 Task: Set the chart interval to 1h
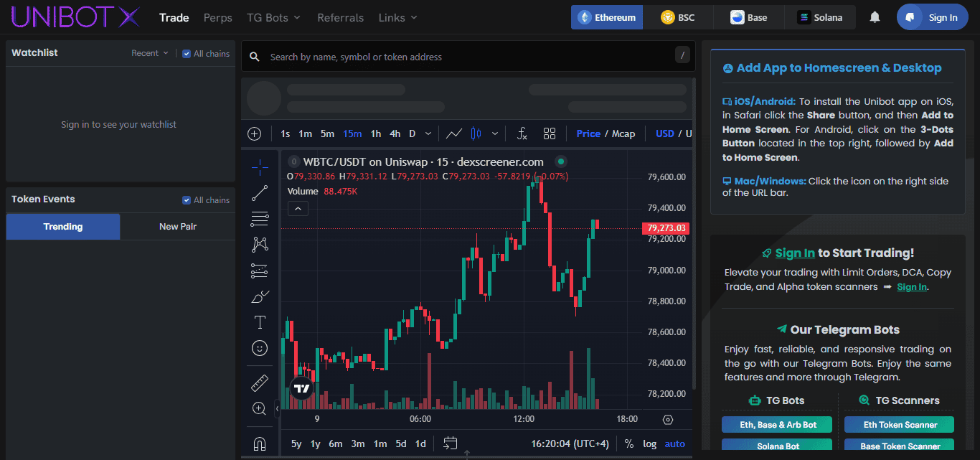[x=376, y=133]
